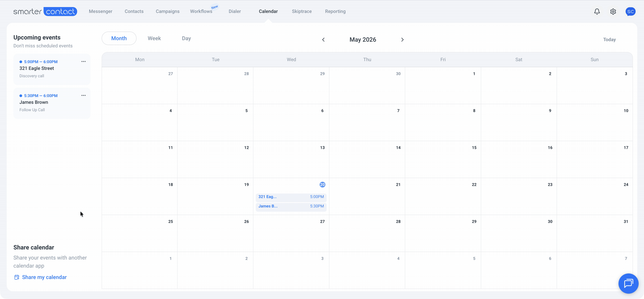Viewport: 644px width, 299px height.
Task: Click the Discovery call text
Action: pyautogui.click(x=32, y=76)
